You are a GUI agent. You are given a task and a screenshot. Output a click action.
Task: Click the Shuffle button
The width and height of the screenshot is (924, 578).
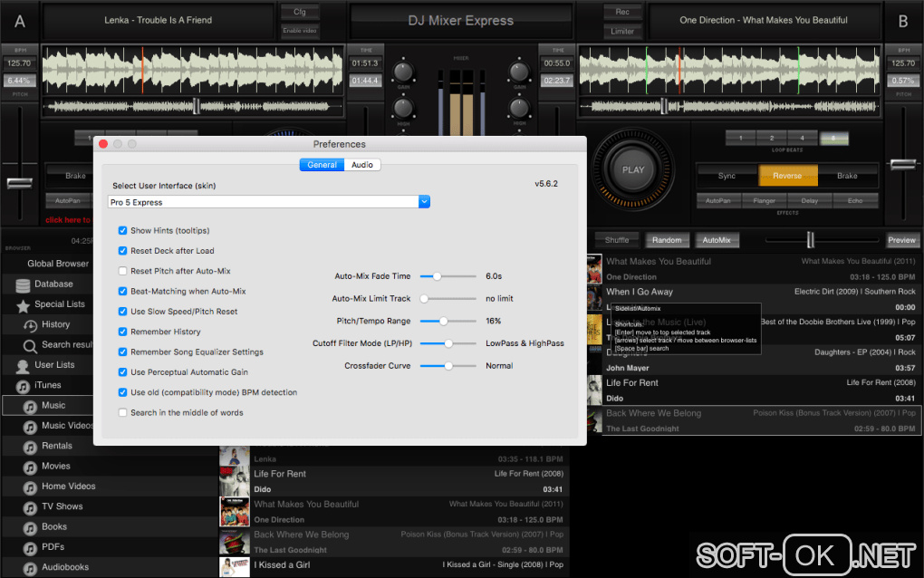click(x=616, y=240)
